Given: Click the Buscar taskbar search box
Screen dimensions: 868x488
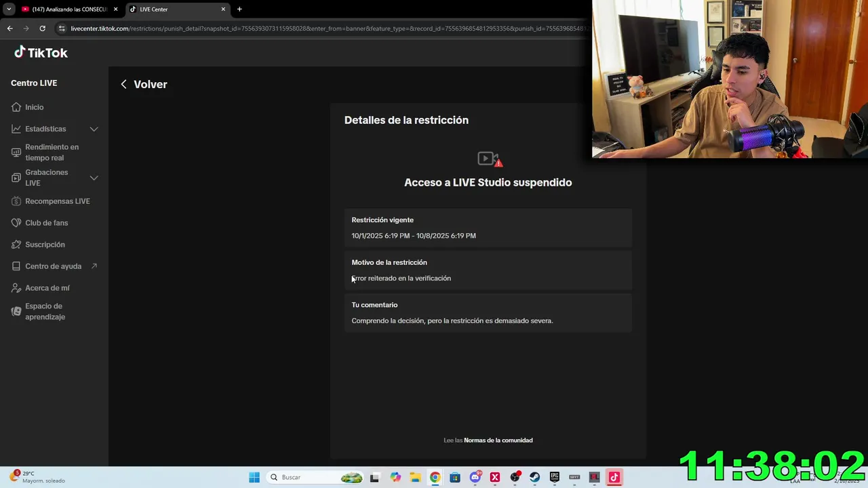Looking at the screenshot, I should (x=315, y=477).
